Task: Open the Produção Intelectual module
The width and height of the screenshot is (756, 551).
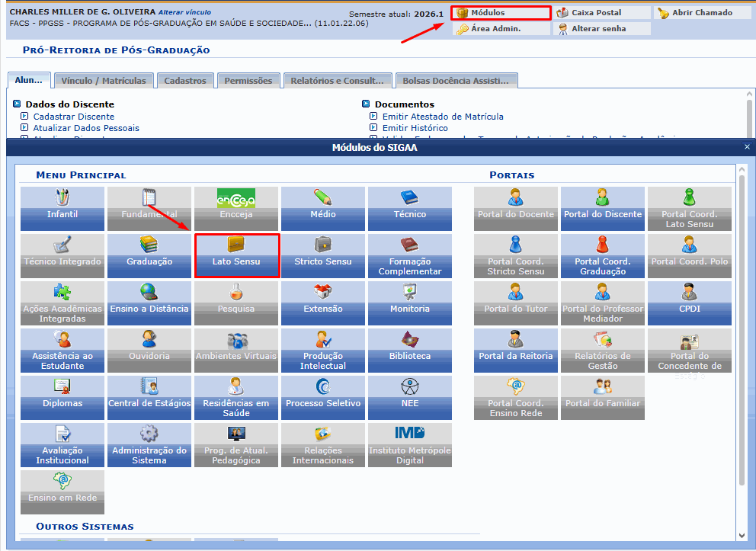Action: click(322, 351)
